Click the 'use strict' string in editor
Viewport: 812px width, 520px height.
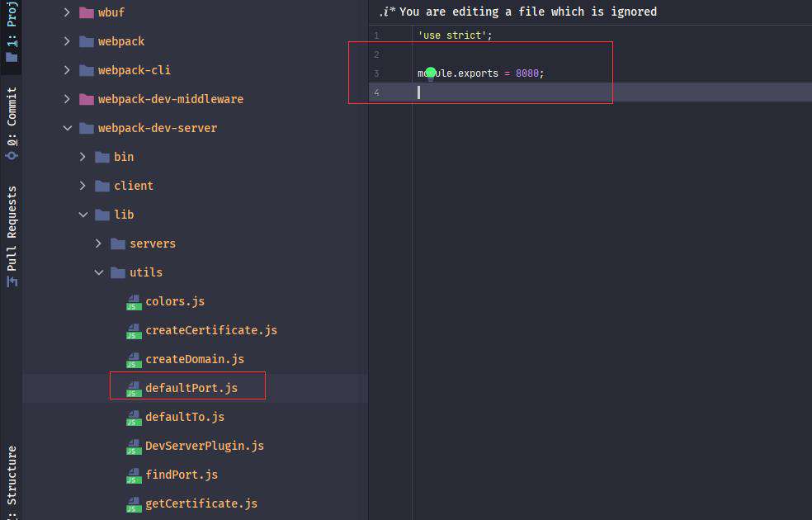pyautogui.click(x=452, y=35)
